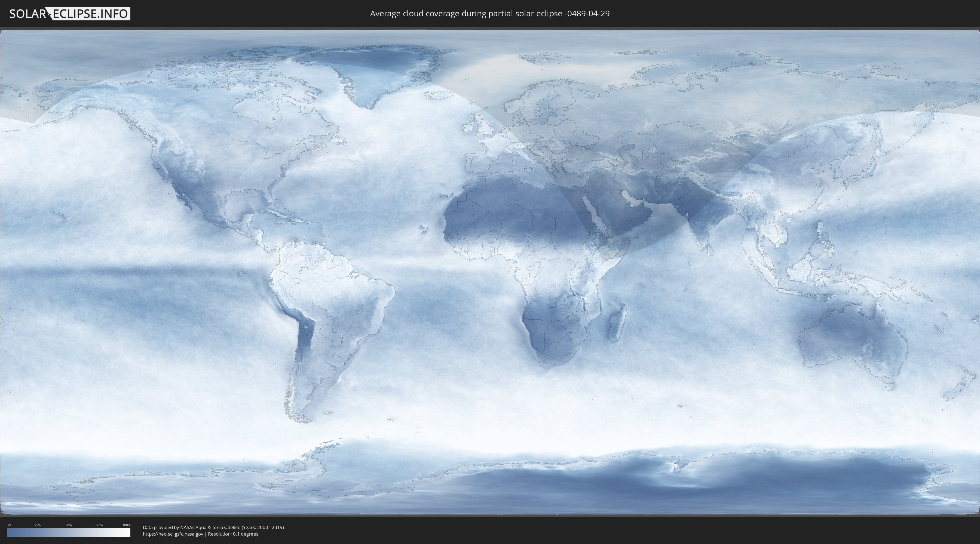
Task: Click the 25% label on cloud legend
Action: [x=38, y=525]
